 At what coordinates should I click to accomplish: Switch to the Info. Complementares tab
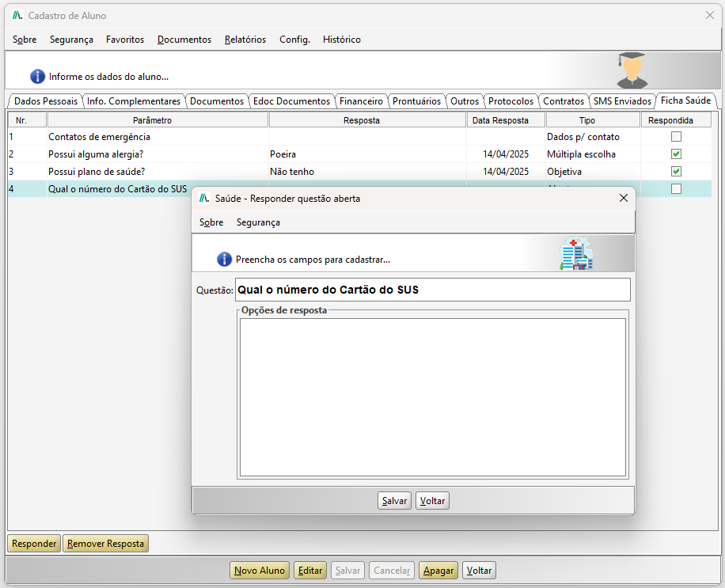tap(134, 101)
